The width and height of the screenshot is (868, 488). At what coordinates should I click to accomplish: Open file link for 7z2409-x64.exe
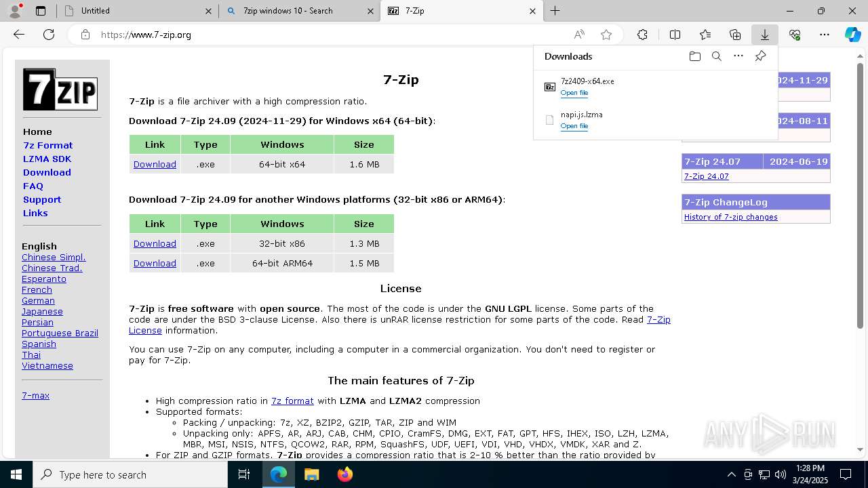tap(574, 93)
